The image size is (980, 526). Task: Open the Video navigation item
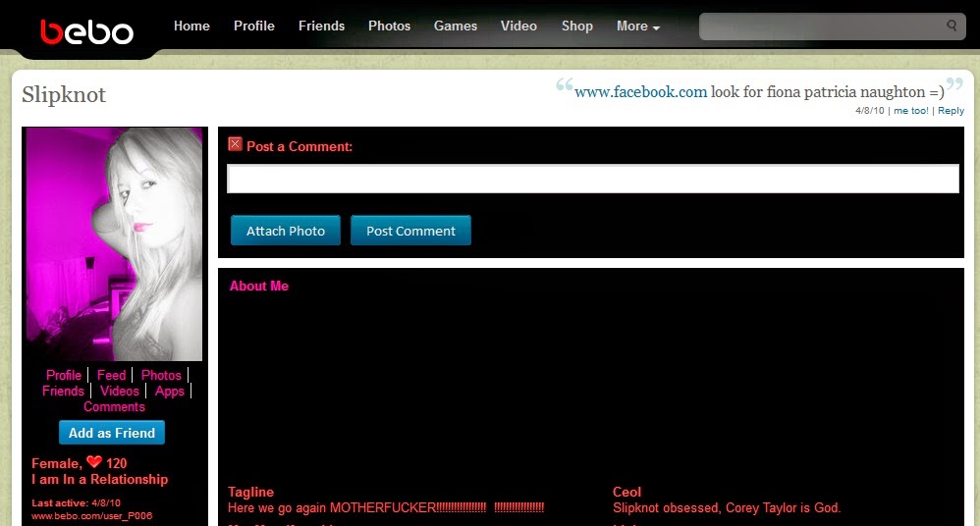pyautogui.click(x=518, y=26)
